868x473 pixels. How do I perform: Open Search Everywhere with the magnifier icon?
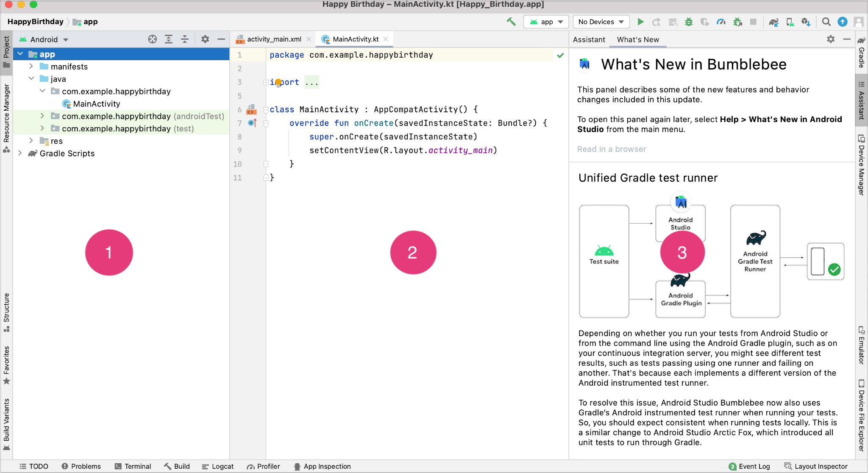pyautogui.click(x=826, y=22)
